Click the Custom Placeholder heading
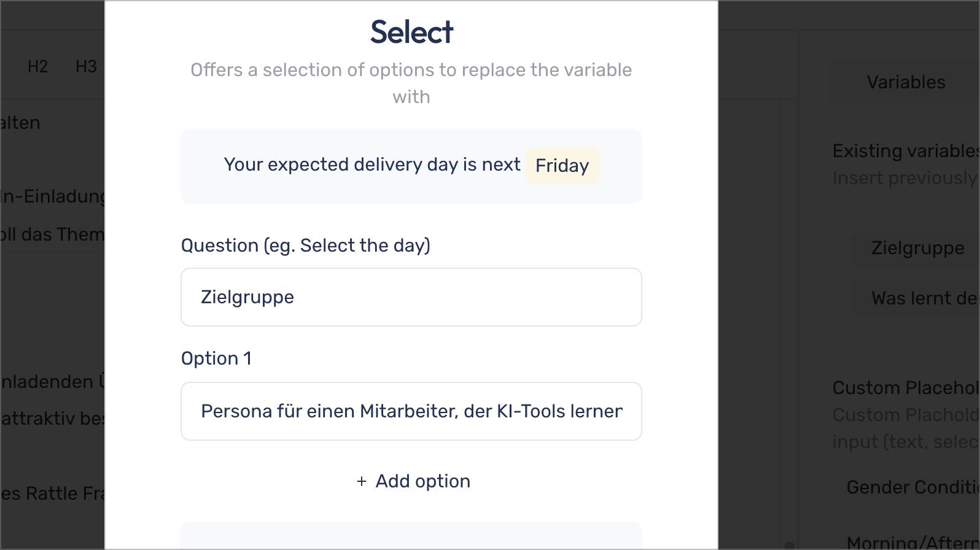Image resolution: width=980 pixels, height=550 pixels. tap(906, 388)
